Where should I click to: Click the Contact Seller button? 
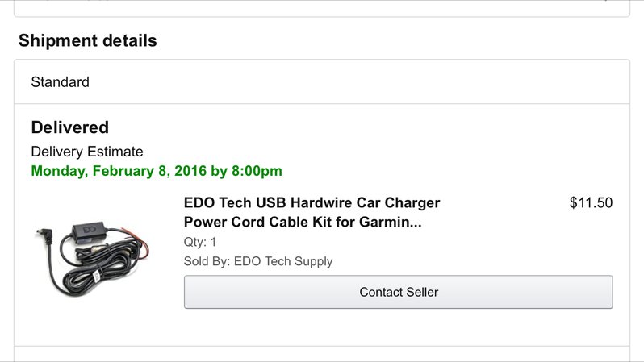tap(399, 292)
